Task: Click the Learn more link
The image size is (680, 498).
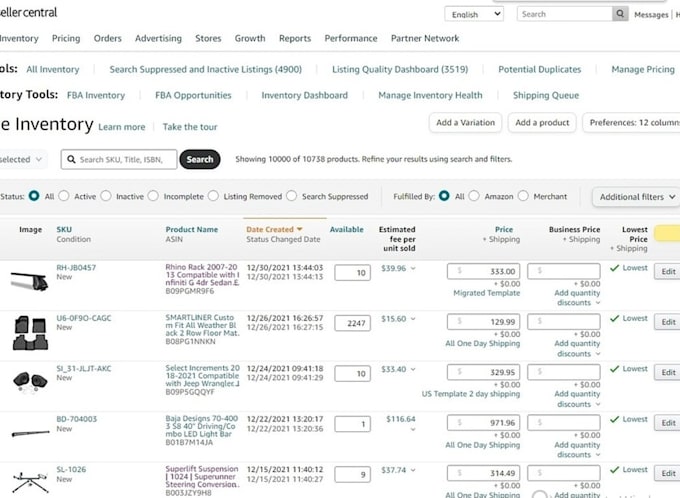Action: pos(122,127)
